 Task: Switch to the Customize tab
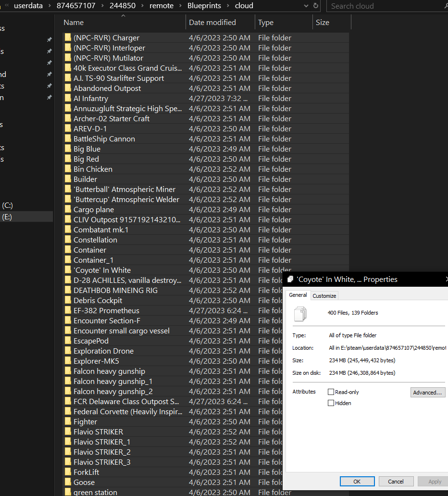(324, 296)
